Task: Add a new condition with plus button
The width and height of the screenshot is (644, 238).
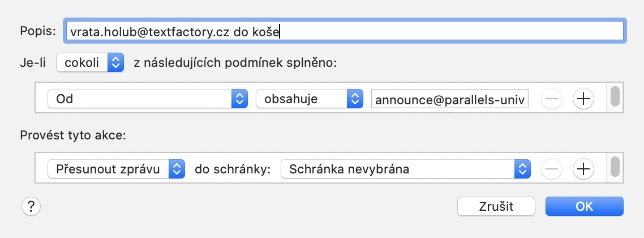Action: coord(583,99)
